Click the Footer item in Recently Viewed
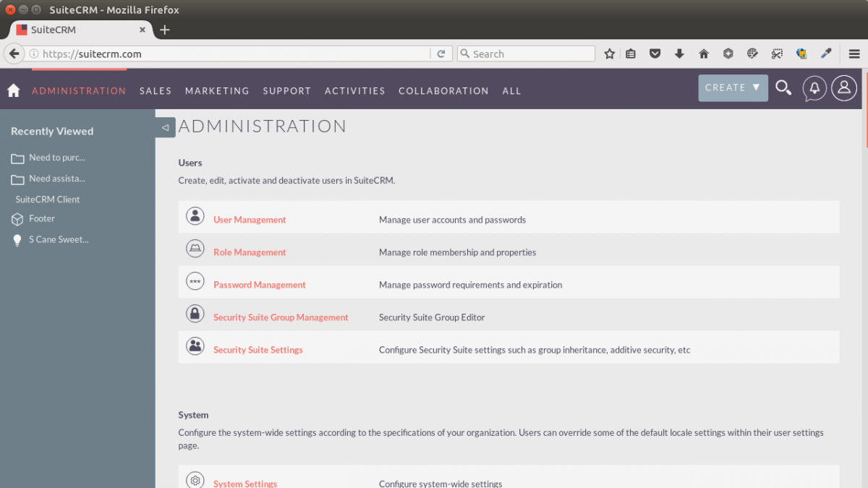868x488 pixels. [x=41, y=218]
